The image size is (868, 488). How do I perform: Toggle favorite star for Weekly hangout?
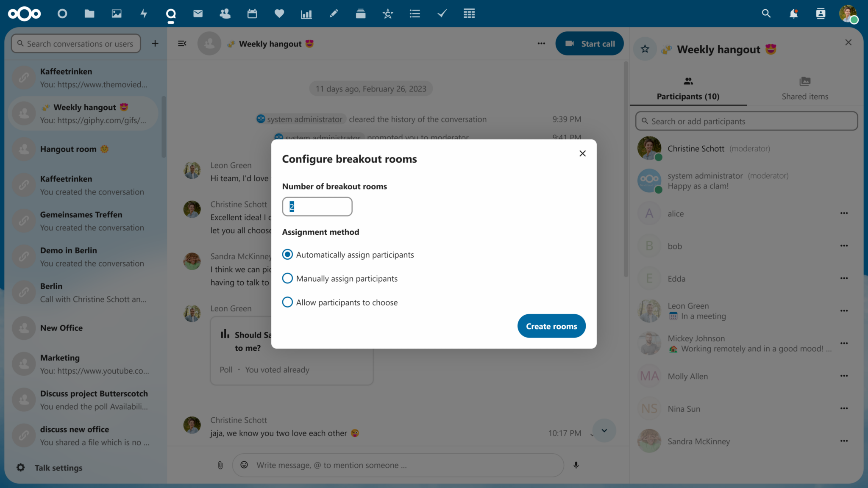(x=645, y=49)
